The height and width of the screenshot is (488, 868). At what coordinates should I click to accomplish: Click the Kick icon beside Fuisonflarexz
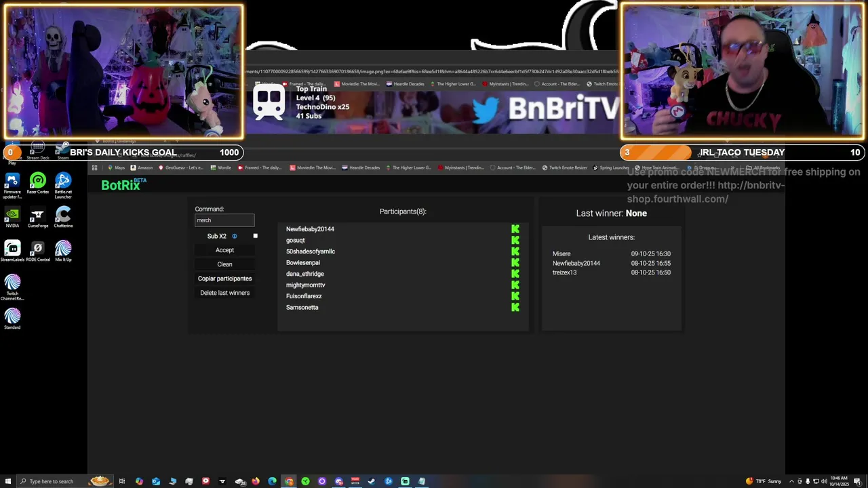[515, 296]
